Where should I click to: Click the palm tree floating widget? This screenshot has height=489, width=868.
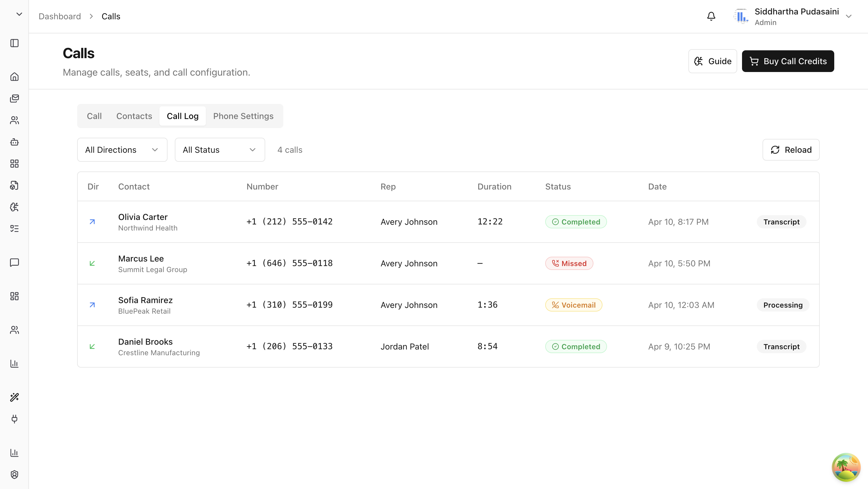click(x=846, y=467)
